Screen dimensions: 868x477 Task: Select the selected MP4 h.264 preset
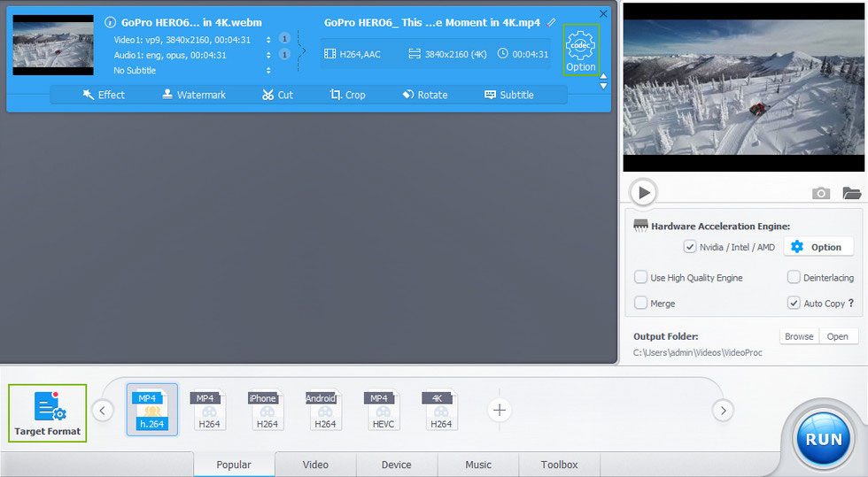pos(151,410)
